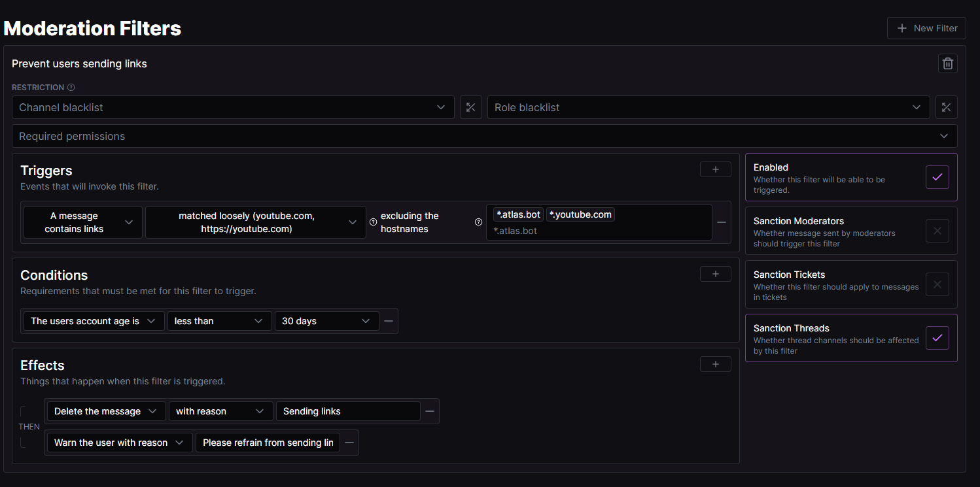Remove the Delete the message effect row
This screenshot has width=980, height=487.
tap(430, 411)
